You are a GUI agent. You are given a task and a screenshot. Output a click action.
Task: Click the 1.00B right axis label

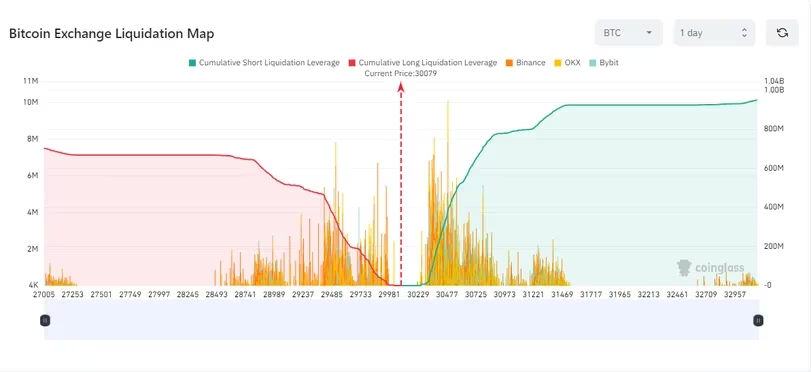(774, 90)
